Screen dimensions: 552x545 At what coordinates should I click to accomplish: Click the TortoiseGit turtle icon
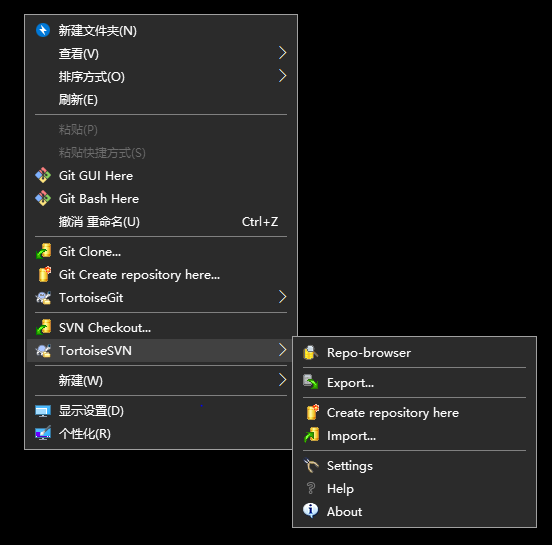(x=43, y=297)
